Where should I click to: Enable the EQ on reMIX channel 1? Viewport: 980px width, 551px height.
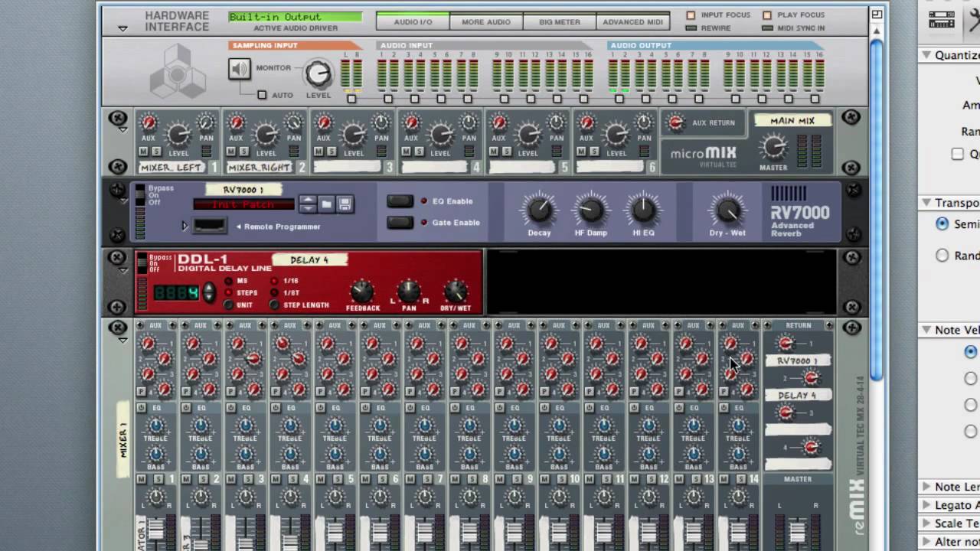pyautogui.click(x=142, y=408)
